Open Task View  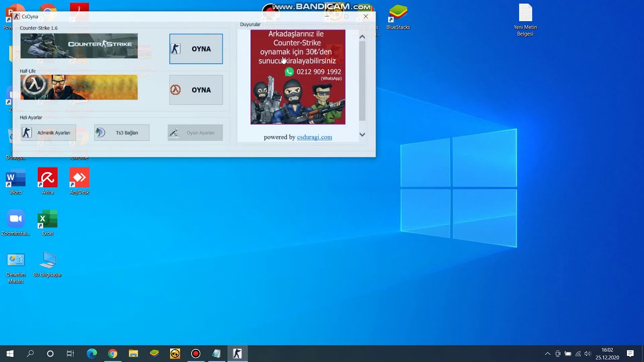tap(70, 354)
